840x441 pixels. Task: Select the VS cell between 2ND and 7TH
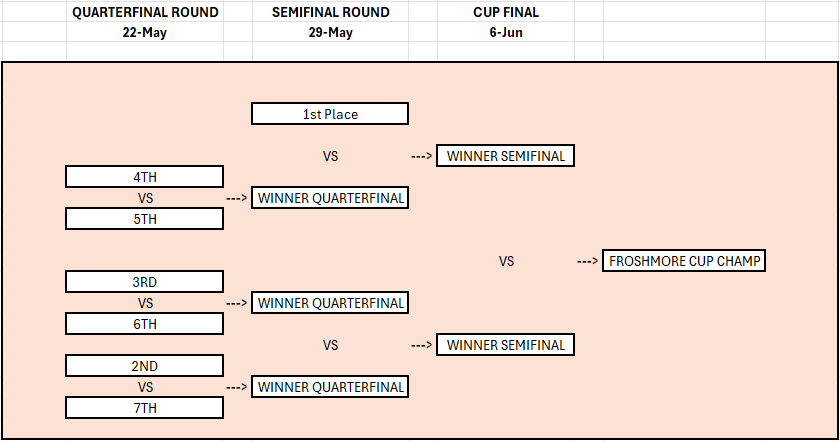click(144, 387)
